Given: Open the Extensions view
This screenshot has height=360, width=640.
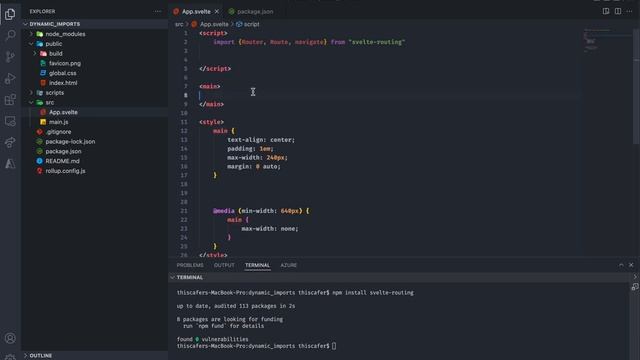Looking at the screenshot, I should (x=10, y=100).
